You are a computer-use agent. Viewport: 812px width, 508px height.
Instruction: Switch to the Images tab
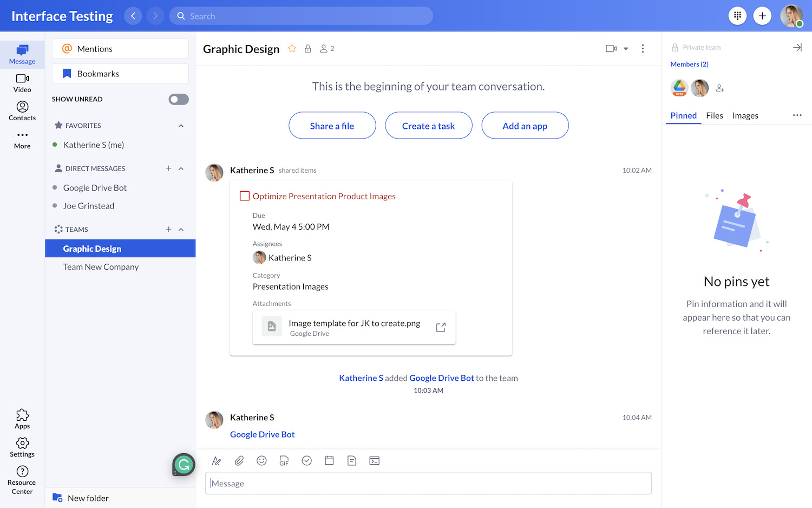[745, 116]
